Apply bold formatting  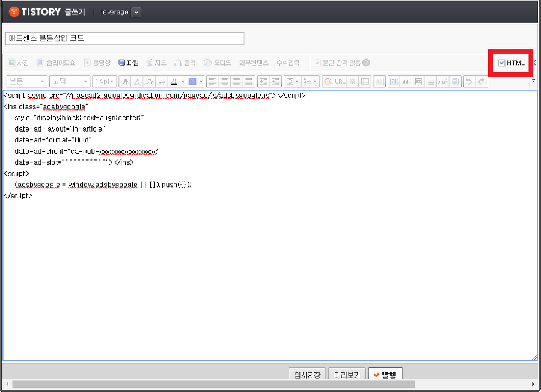coord(125,81)
